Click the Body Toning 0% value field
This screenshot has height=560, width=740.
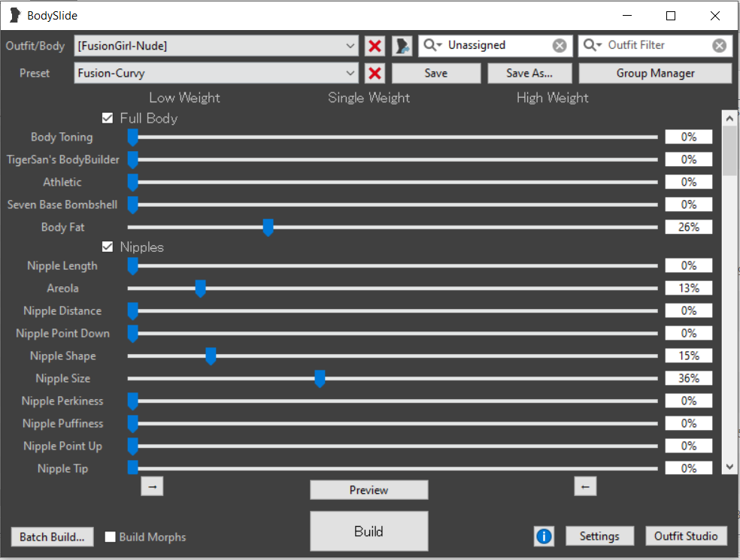(x=689, y=138)
